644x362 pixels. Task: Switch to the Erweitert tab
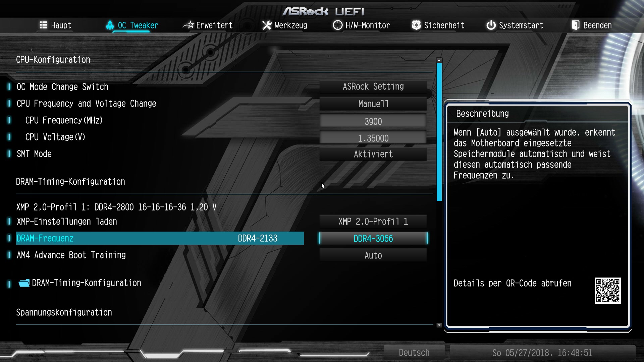tap(214, 25)
